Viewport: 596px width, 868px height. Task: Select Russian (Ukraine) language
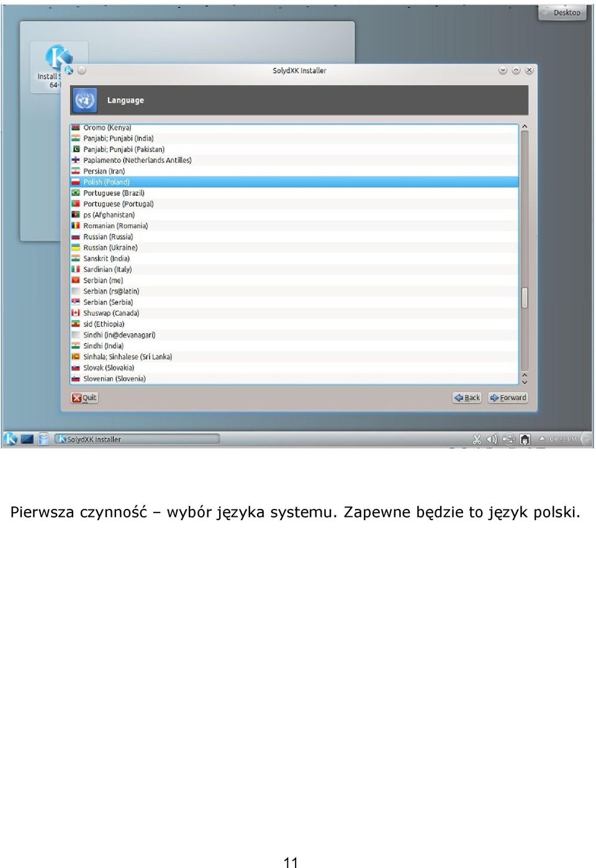click(x=294, y=247)
